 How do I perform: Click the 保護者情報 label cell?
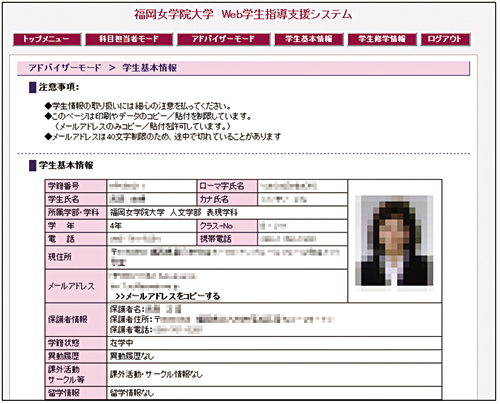76,320
